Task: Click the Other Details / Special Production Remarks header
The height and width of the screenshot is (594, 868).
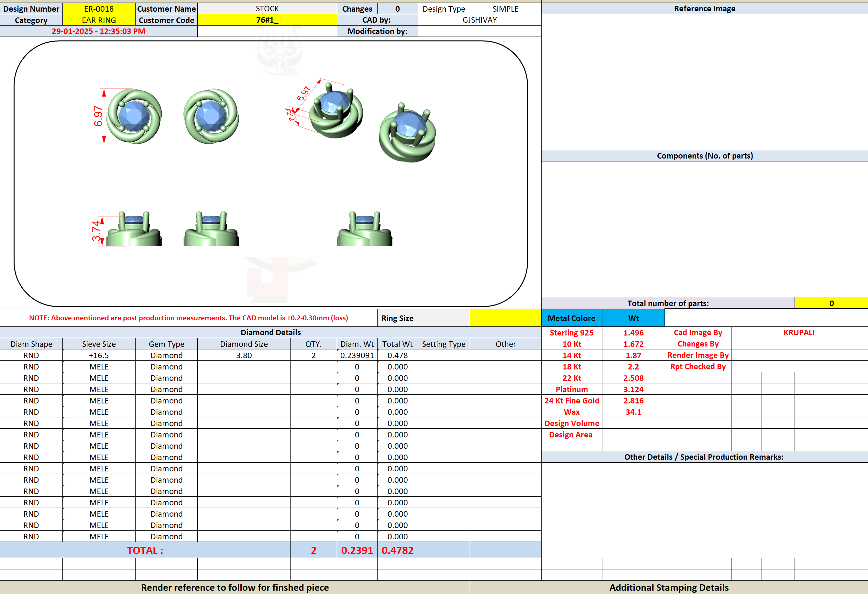Action: pyautogui.click(x=704, y=457)
